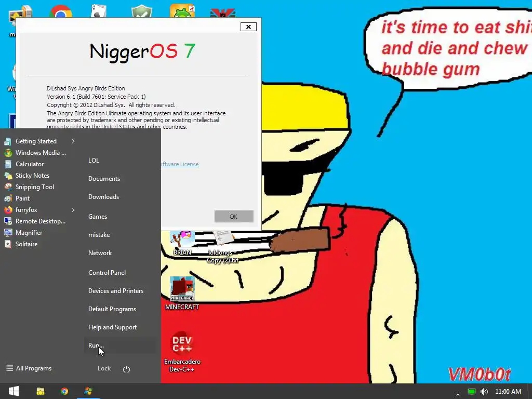Open the Snipping Tool
The height and width of the screenshot is (399, 532).
(x=35, y=187)
